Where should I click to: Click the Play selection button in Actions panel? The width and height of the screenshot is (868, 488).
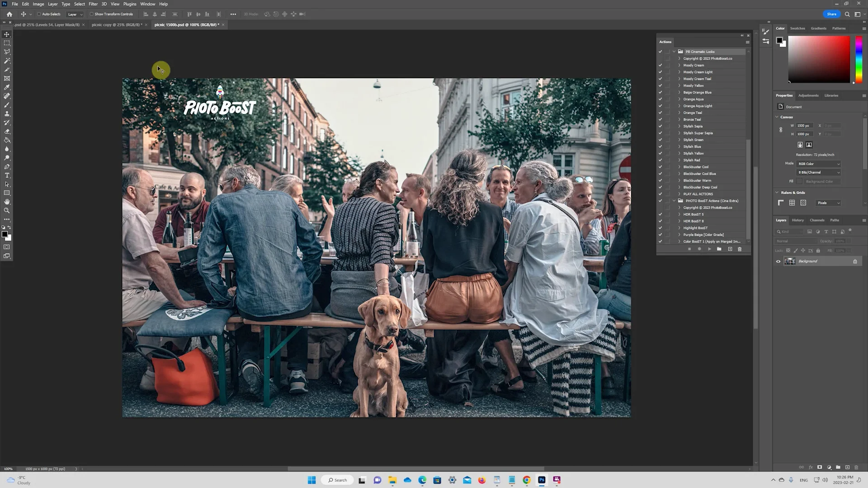709,249
